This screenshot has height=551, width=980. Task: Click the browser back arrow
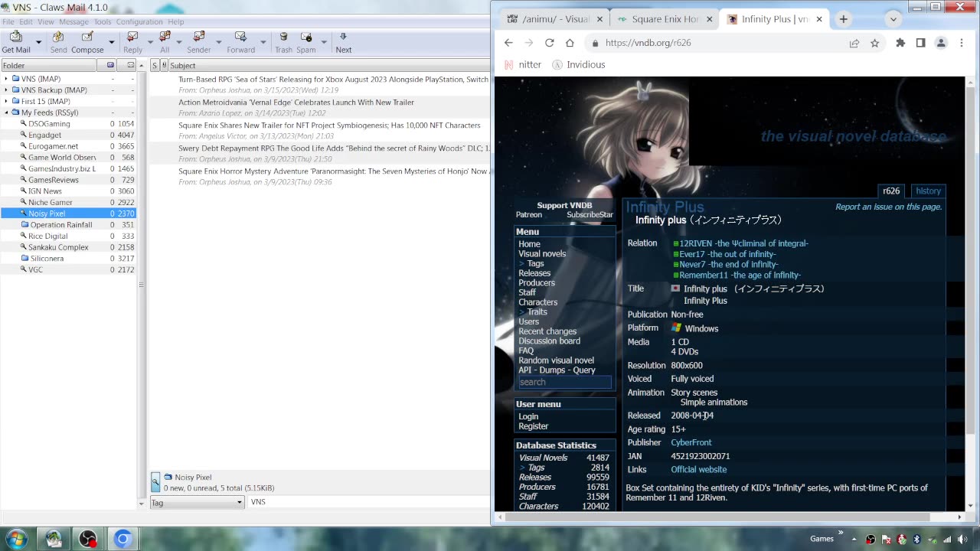click(x=508, y=43)
